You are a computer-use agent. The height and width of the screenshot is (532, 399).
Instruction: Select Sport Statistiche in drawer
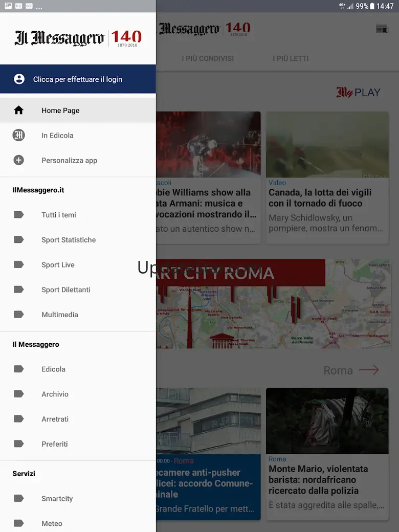78,239
